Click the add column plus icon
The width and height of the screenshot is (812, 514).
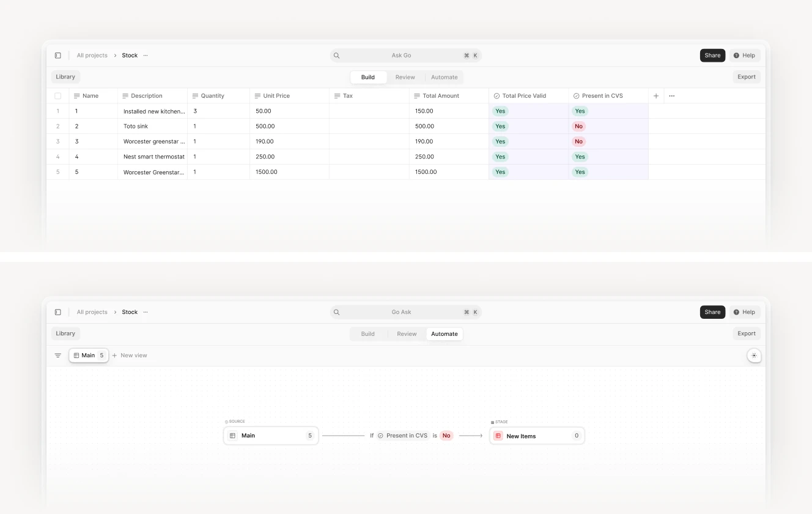(x=656, y=96)
